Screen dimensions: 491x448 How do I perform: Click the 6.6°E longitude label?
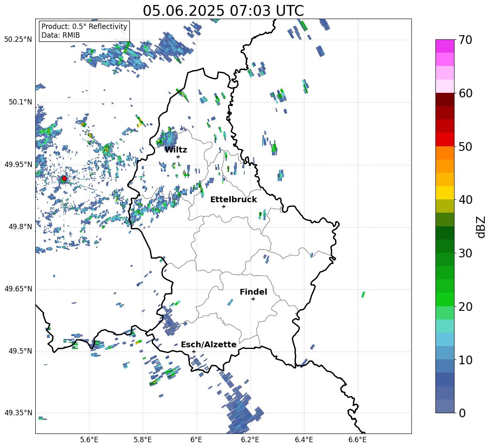coord(357,440)
